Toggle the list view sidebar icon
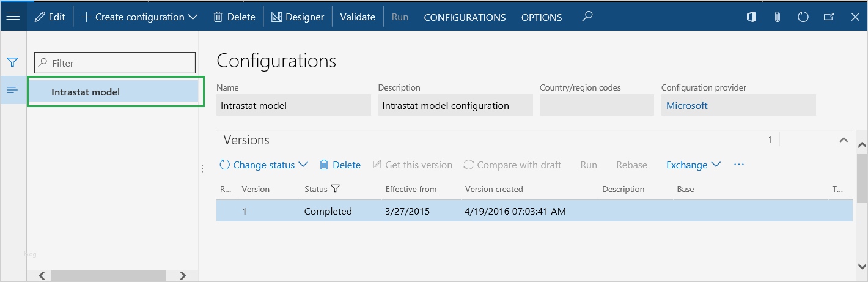The width and height of the screenshot is (868, 282). [x=12, y=90]
